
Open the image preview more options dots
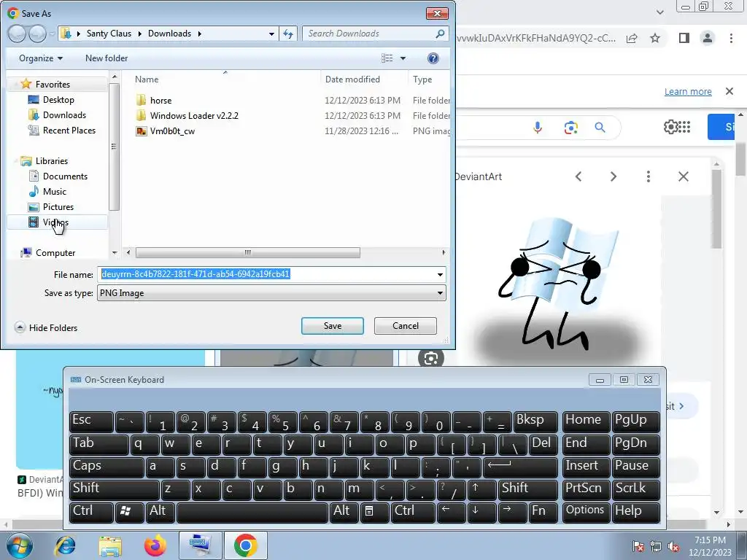pyautogui.click(x=649, y=176)
